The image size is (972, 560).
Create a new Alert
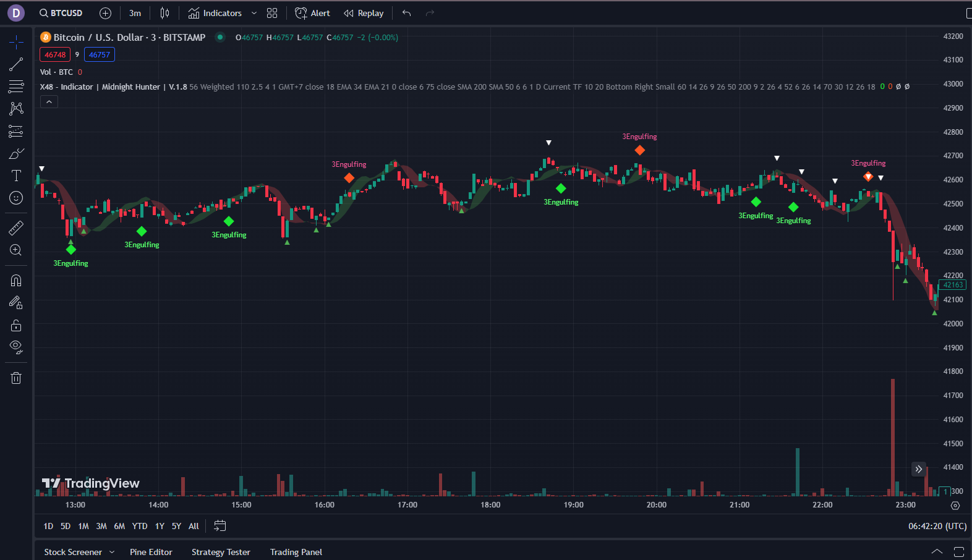click(312, 13)
